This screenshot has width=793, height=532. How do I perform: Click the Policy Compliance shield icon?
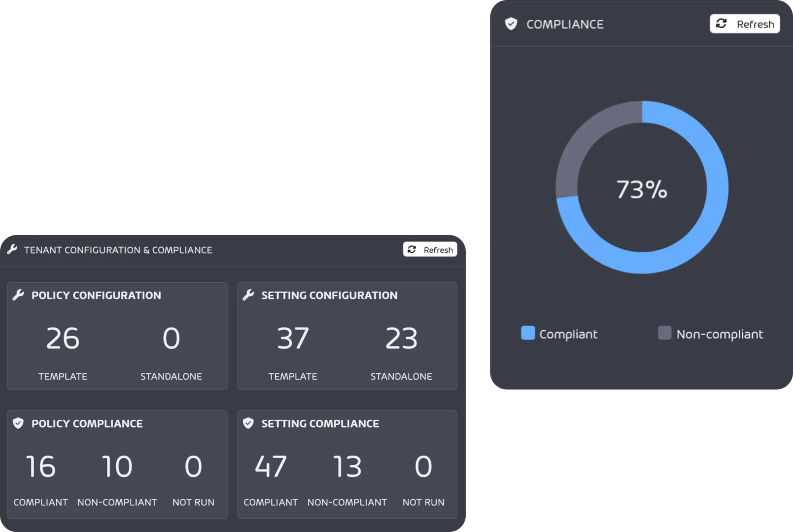tap(18, 423)
